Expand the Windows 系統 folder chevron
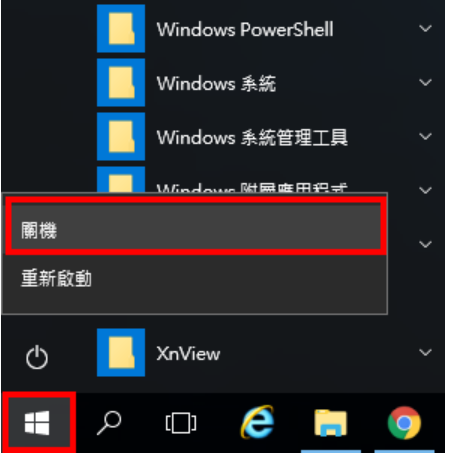449x458 pixels. pos(425,82)
